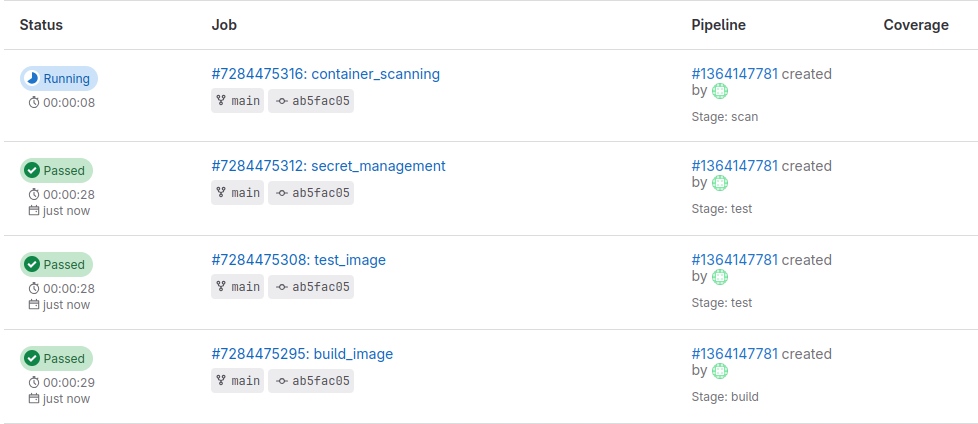Click the green check icon for test_image
Image resolution: width=978 pixels, height=424 pixels.
point(32,264)
